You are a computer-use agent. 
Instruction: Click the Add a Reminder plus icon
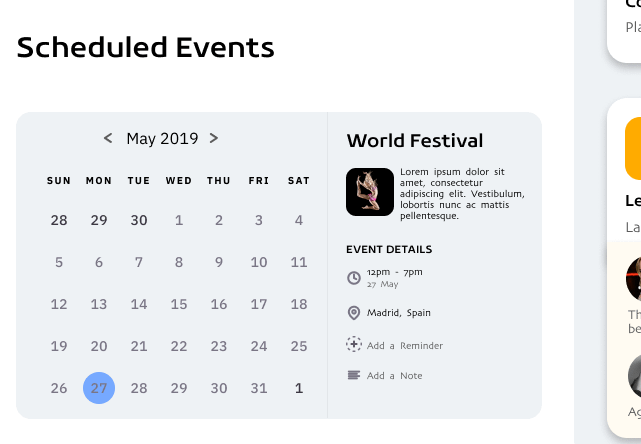(x=353, y=345)
